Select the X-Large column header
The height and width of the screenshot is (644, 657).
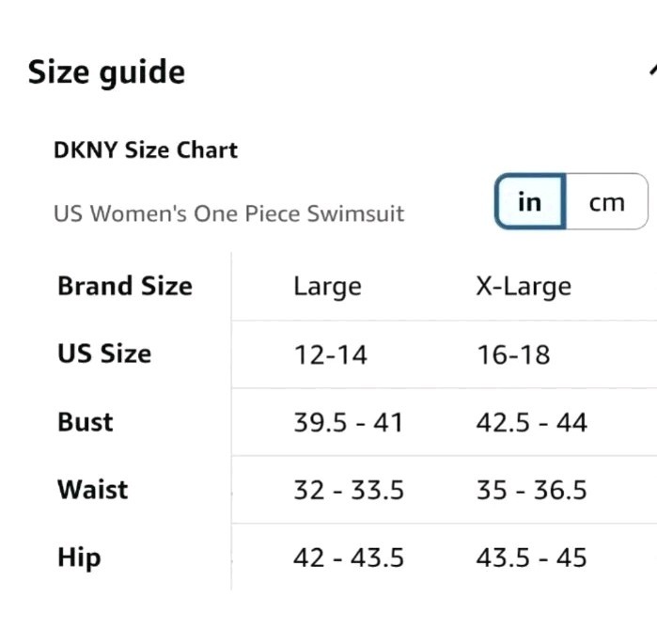[x=523, y=287]
